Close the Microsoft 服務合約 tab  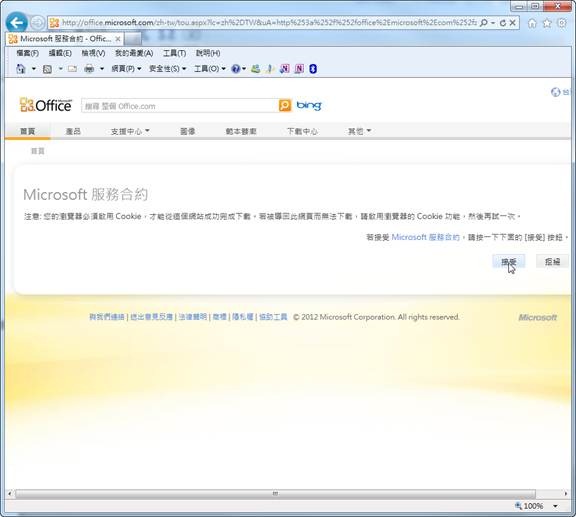point(118,39)
